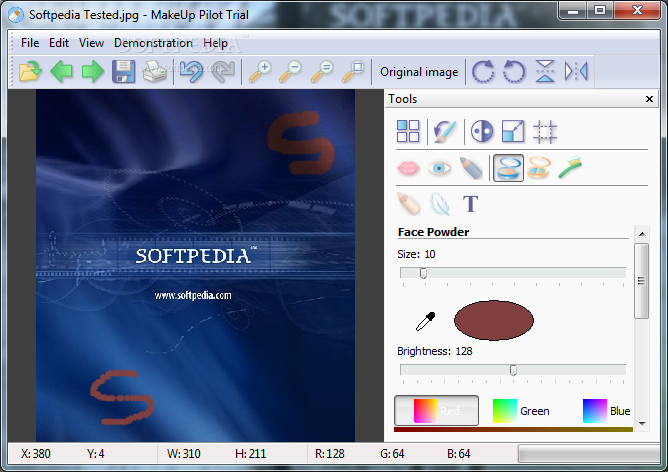Select the resize image tool
668x472 pixels.
(513, 131)
